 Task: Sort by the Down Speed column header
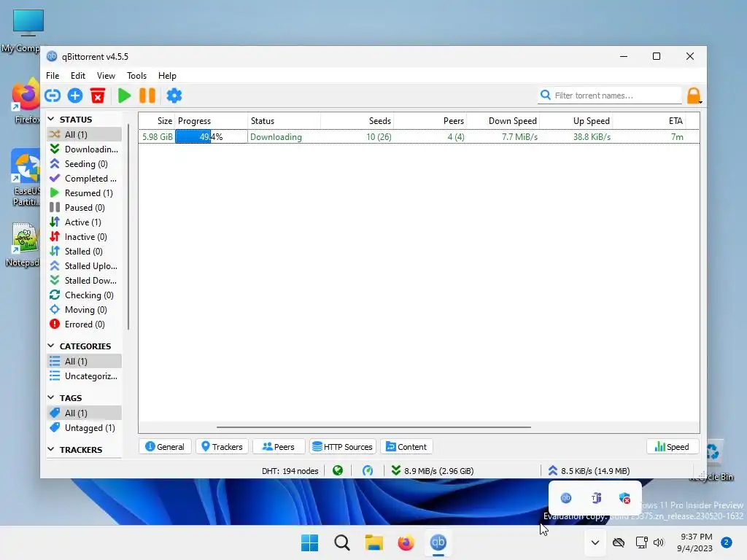click(503, 121)
